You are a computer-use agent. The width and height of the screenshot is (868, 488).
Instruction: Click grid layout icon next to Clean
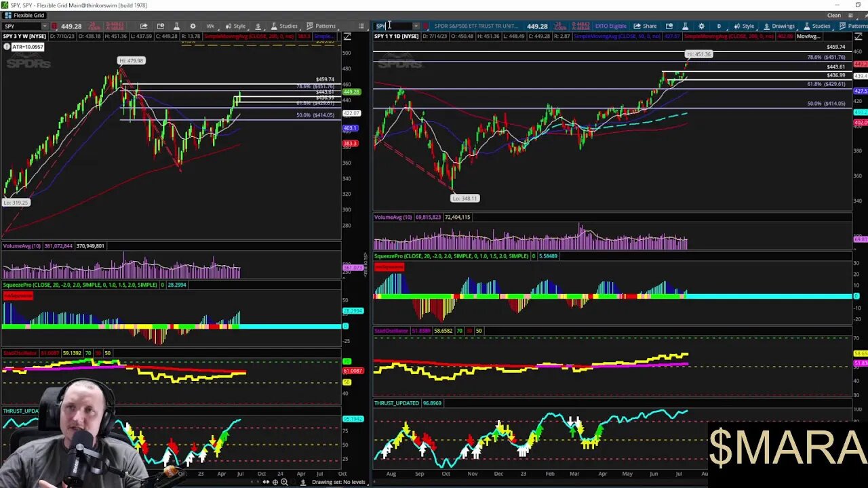click(x=850, y=15)
